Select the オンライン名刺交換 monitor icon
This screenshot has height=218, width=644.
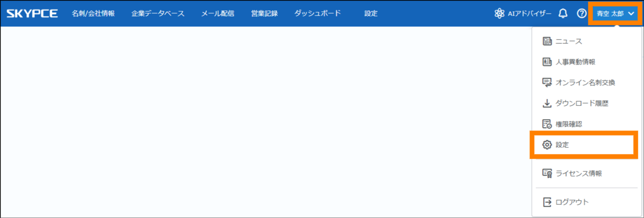point(547,83)
